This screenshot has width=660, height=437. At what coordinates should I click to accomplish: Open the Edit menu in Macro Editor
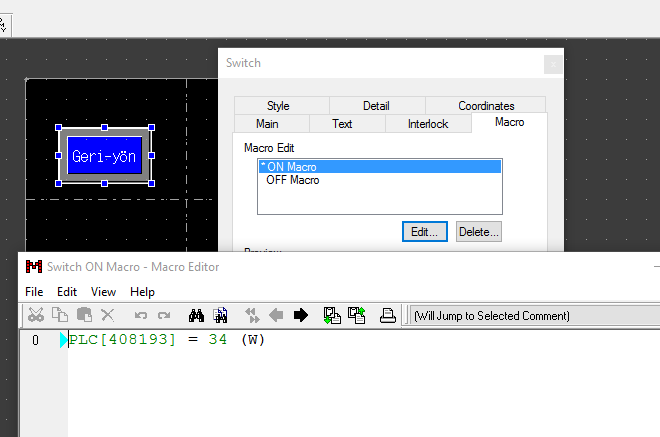click(x=67, y=292)
